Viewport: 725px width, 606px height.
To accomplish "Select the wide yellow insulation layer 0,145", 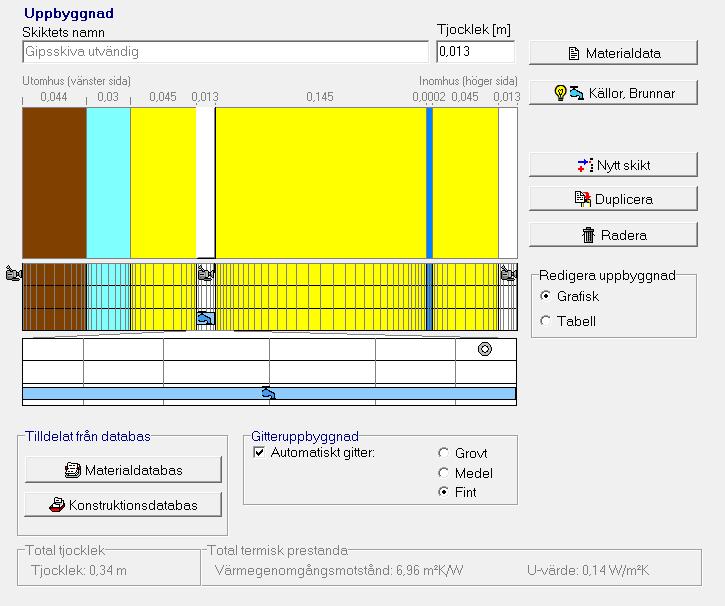I will pos(321,183).
